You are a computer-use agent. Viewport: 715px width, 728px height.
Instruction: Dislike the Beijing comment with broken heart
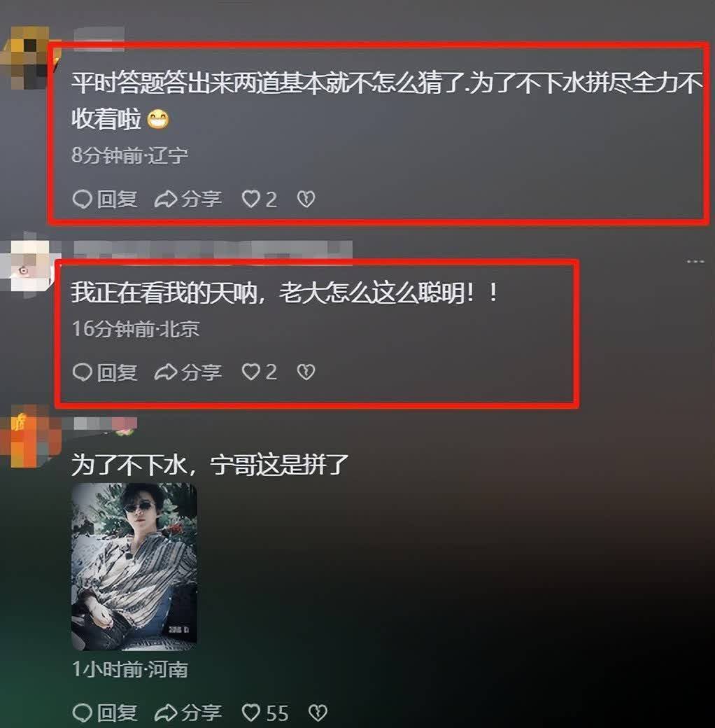[306, 372]
